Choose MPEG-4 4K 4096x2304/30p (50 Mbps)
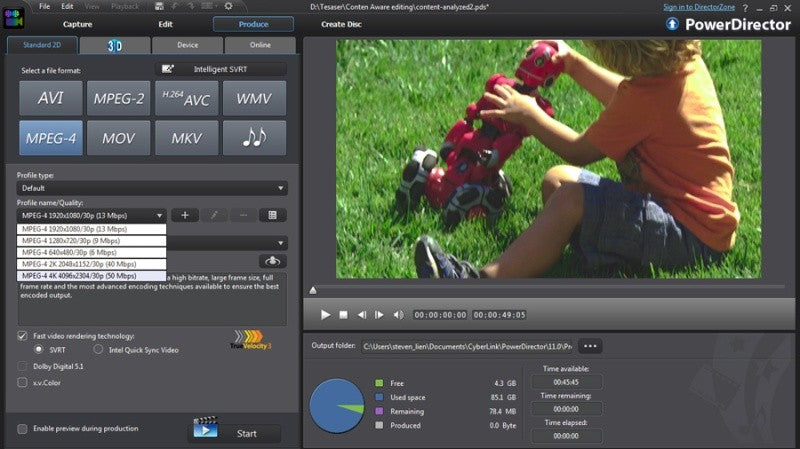Screen dimensions: 800x449 91,276
